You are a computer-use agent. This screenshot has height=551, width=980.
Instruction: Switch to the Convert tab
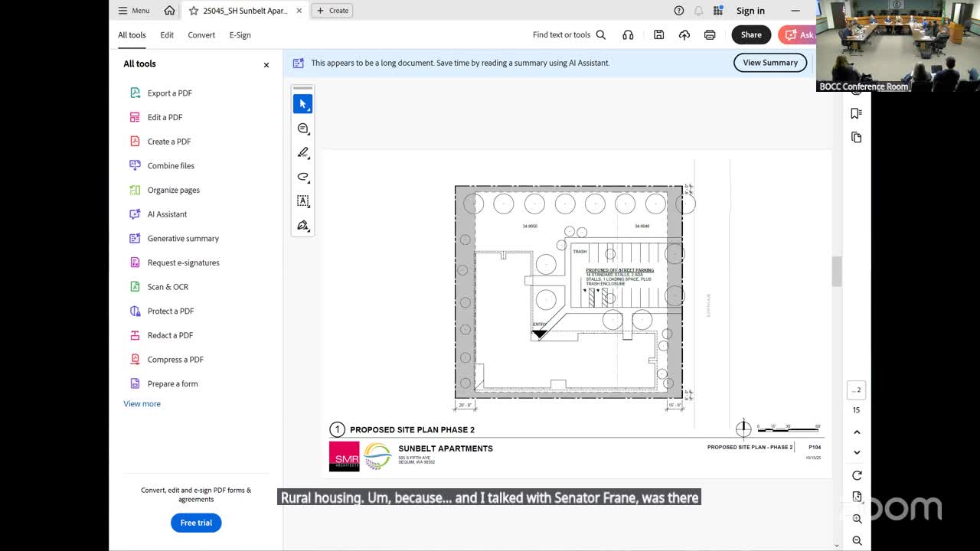(201, 35)
